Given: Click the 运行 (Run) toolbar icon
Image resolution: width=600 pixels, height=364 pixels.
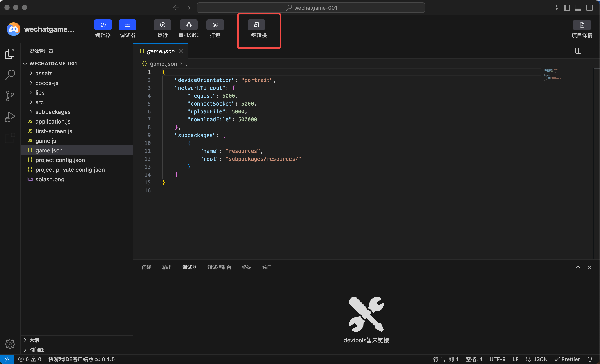Looking at the screenshot, I should click(162, 25).
